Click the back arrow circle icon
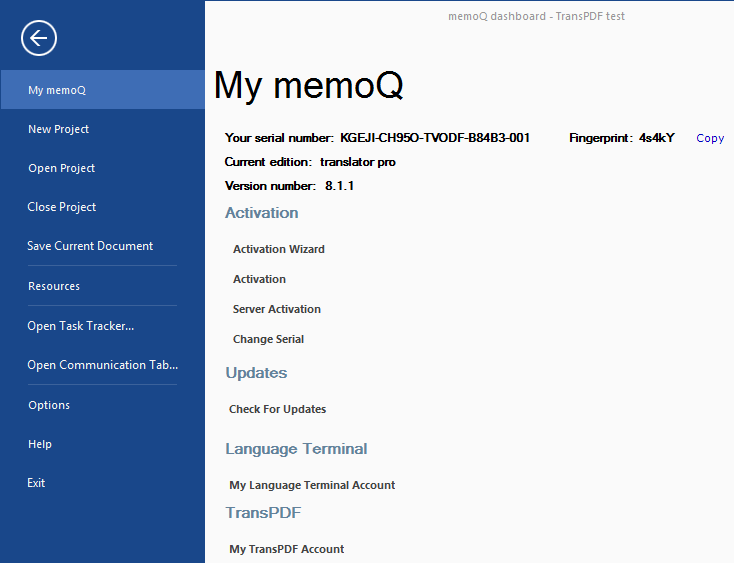The width and height of the screenshot is (734, 563). coord(39,38)
